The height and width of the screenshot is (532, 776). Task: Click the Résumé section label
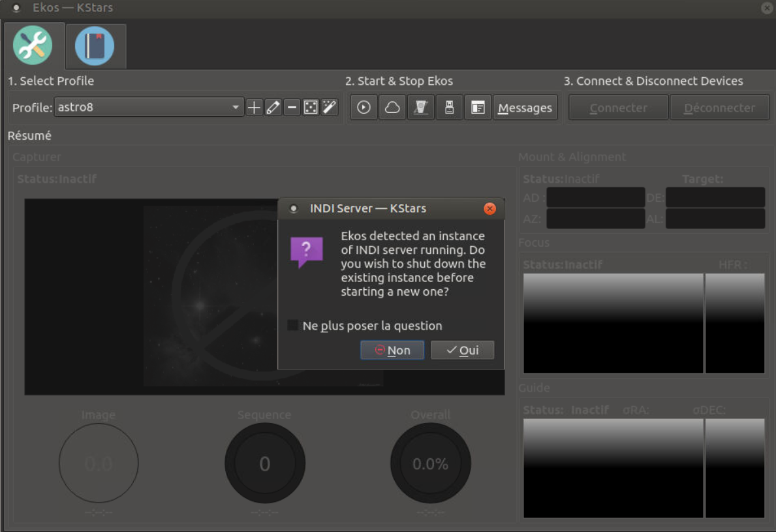coord(29,136)
